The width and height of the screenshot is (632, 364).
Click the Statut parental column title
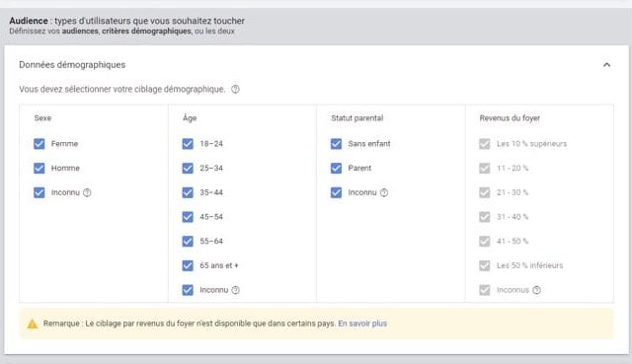(357, 118)
